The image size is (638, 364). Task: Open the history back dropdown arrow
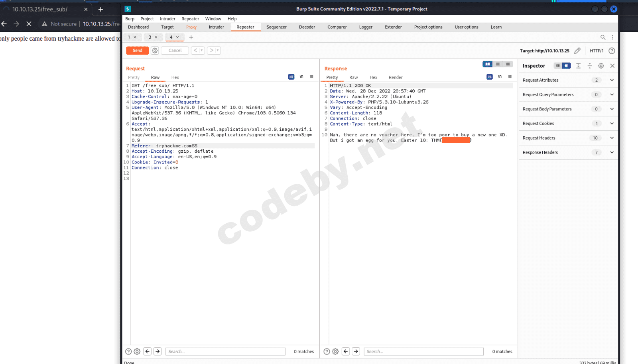click(202, 51)
